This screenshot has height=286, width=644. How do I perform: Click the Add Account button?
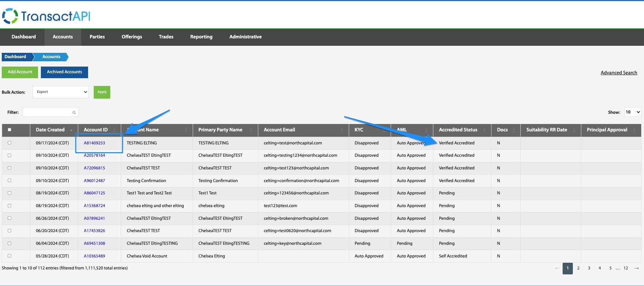click(20, 72)
